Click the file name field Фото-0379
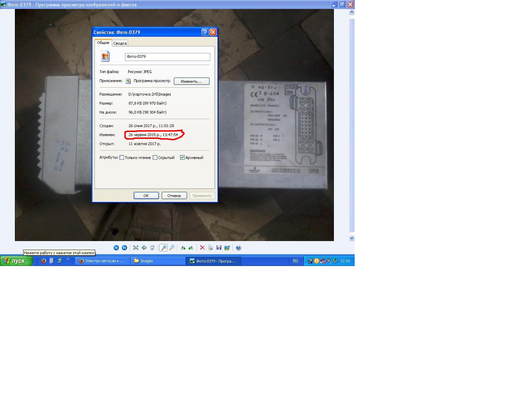The image size is (532, 399). (x=167, y=57)
